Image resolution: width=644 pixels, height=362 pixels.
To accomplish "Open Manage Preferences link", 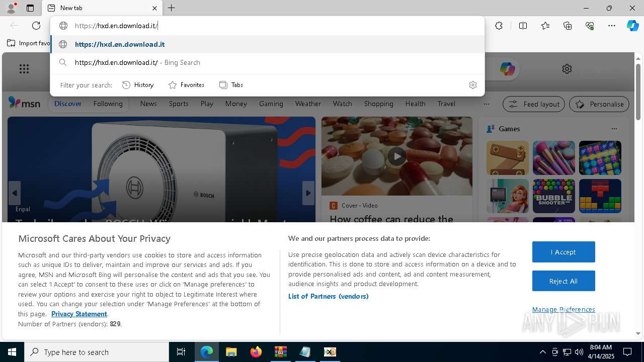I will coord(563,309).
